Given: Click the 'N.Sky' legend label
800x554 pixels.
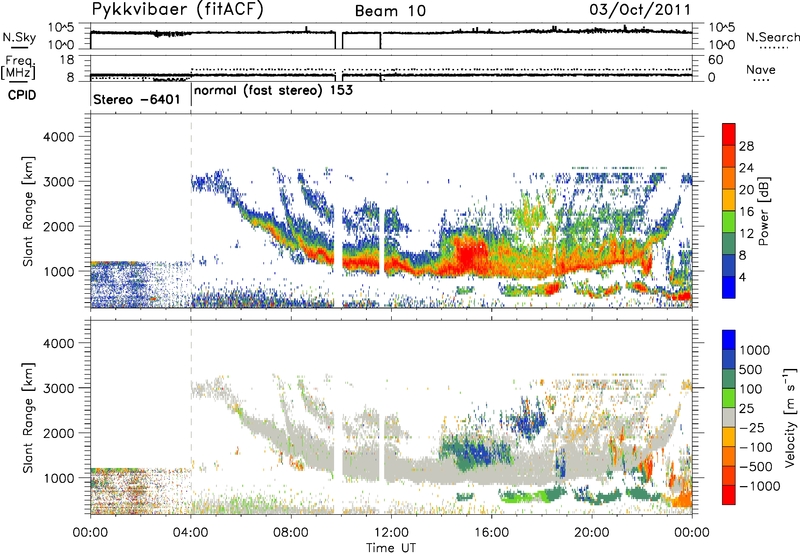Looking at the screenshot, I should 19,37.
